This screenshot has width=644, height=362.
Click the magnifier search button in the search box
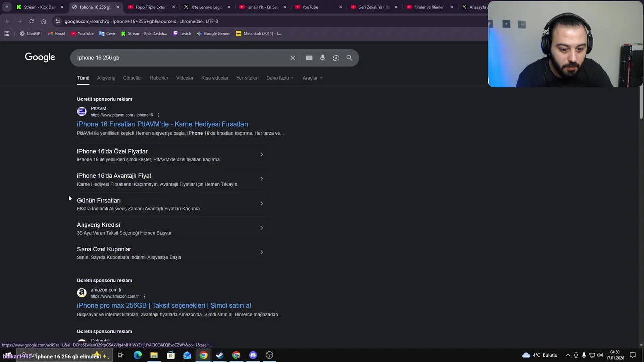pyautogui.click(x=349, y=58)
